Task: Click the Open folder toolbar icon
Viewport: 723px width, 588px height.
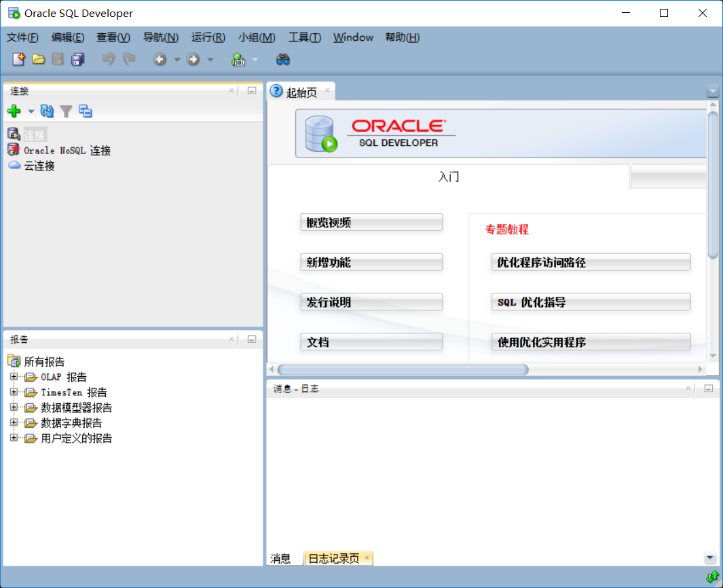Action: (x=39, y=60)
